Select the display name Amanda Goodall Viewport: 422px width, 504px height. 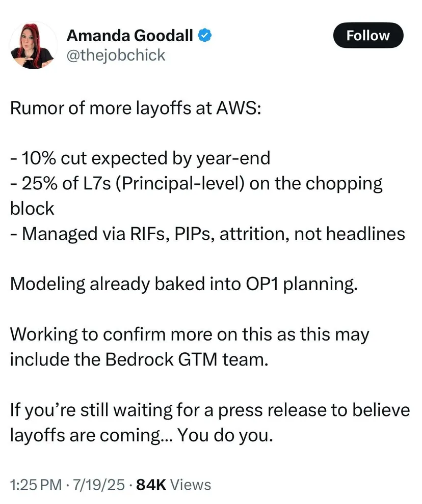129,35
